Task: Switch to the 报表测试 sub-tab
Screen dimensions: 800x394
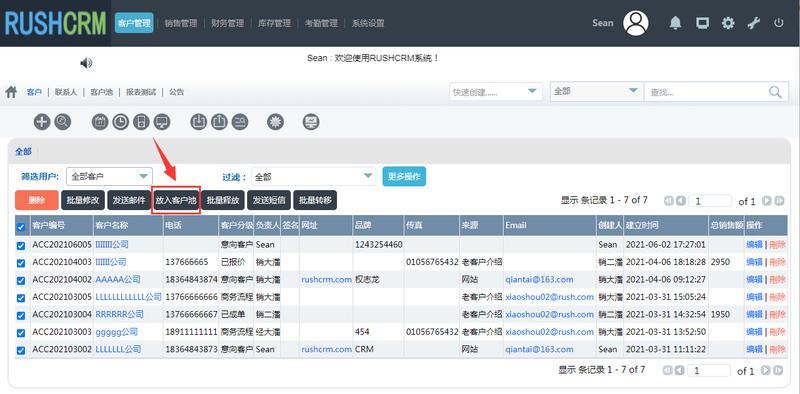Action: coord(141,92)
